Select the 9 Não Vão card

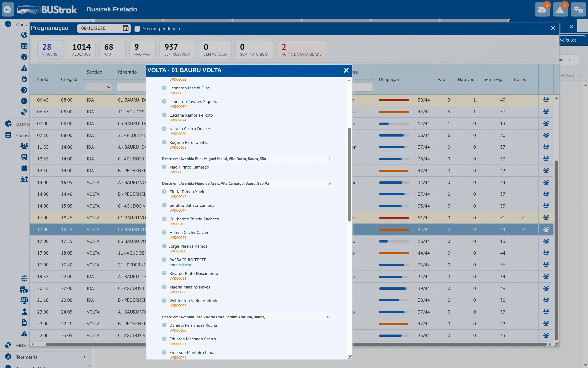tap(142, 50)
